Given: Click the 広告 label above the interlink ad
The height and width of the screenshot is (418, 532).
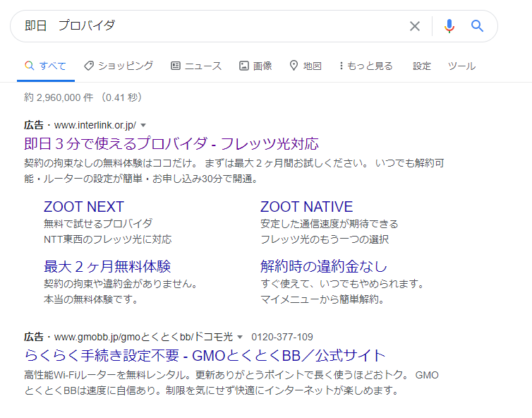Looking at the screenshot, I should point(34,125).
